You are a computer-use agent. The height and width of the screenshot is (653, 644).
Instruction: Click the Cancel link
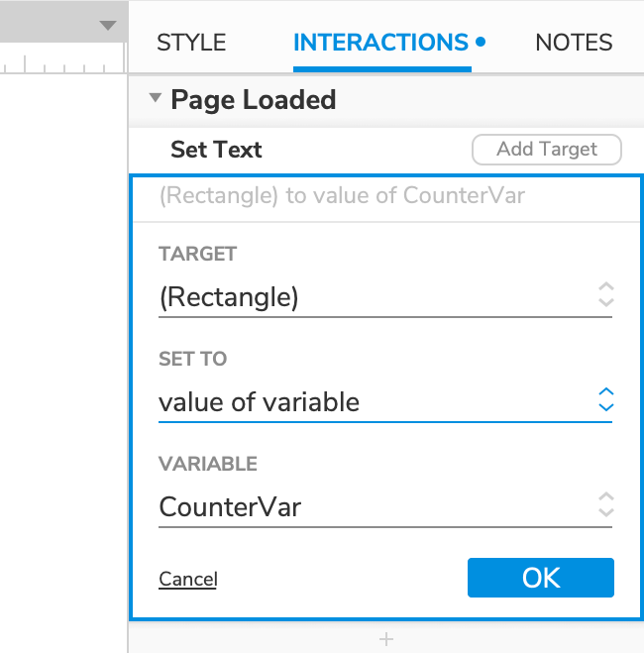187,579
